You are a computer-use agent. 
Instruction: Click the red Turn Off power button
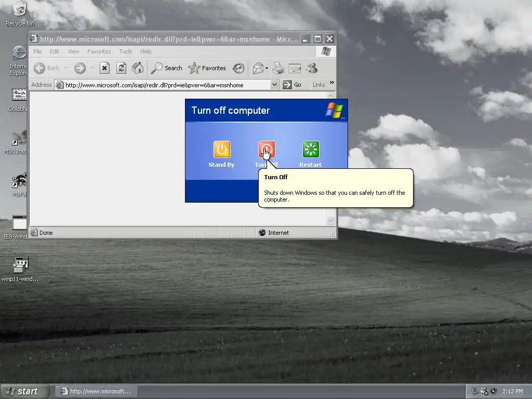tap(267, 149)
